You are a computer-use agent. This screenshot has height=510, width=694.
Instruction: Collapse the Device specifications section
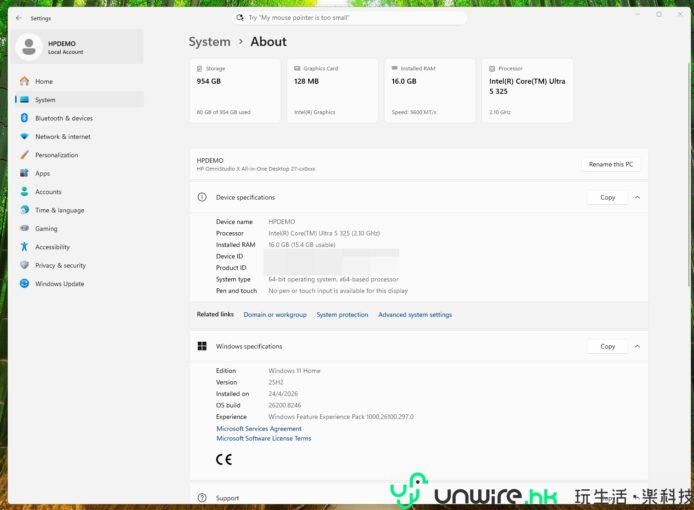[x=637, y=197]
